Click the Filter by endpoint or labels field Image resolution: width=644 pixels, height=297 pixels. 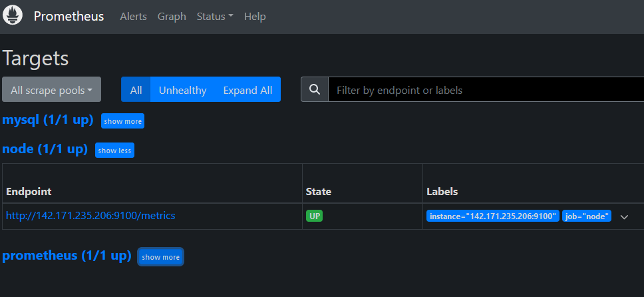(486, 90)
